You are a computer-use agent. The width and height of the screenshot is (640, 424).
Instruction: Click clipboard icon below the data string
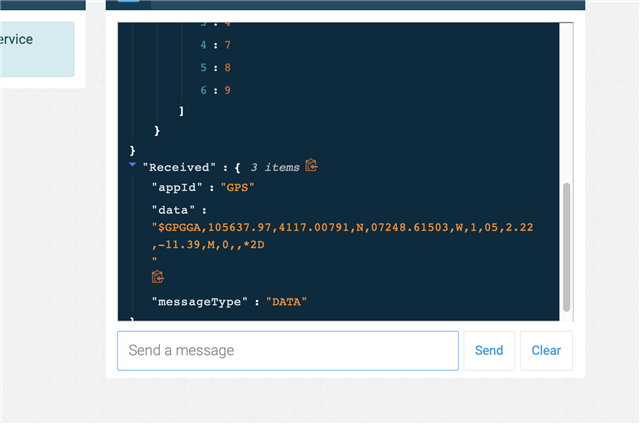coord(158,277)
